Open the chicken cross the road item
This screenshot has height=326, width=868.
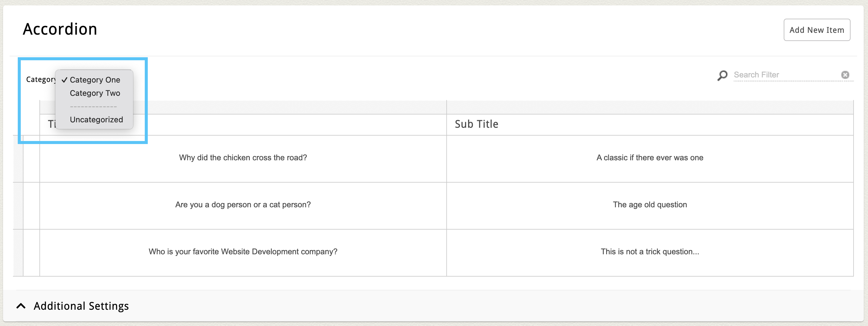click(243, 158)
